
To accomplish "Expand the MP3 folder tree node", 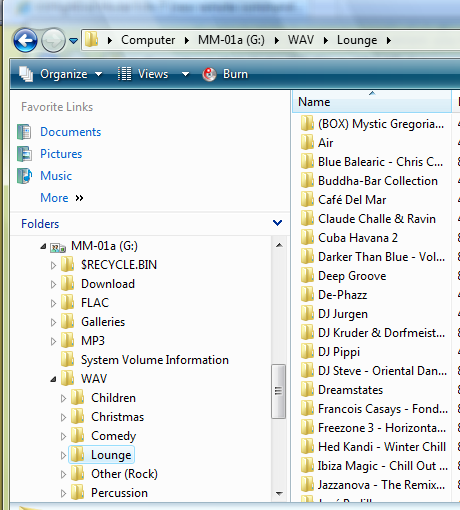I will click(x=53, y=341).
